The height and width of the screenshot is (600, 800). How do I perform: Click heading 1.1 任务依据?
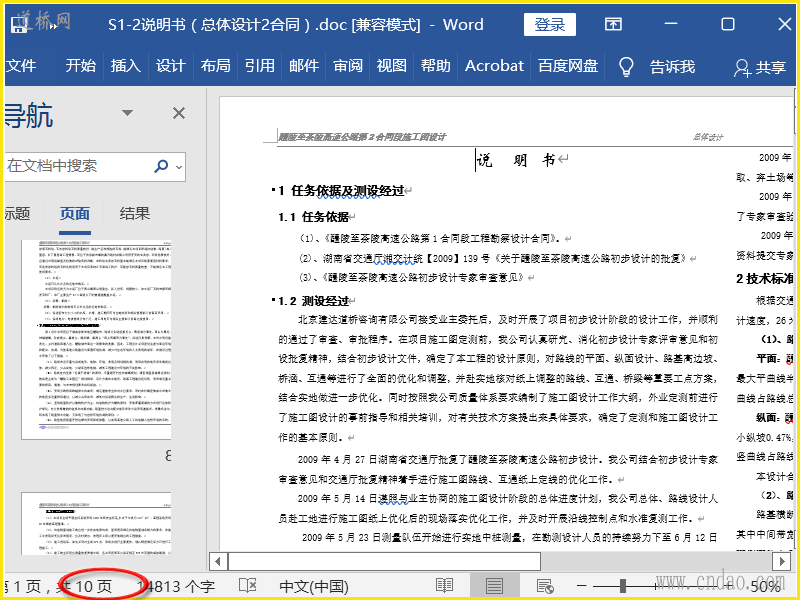[314, 217]
